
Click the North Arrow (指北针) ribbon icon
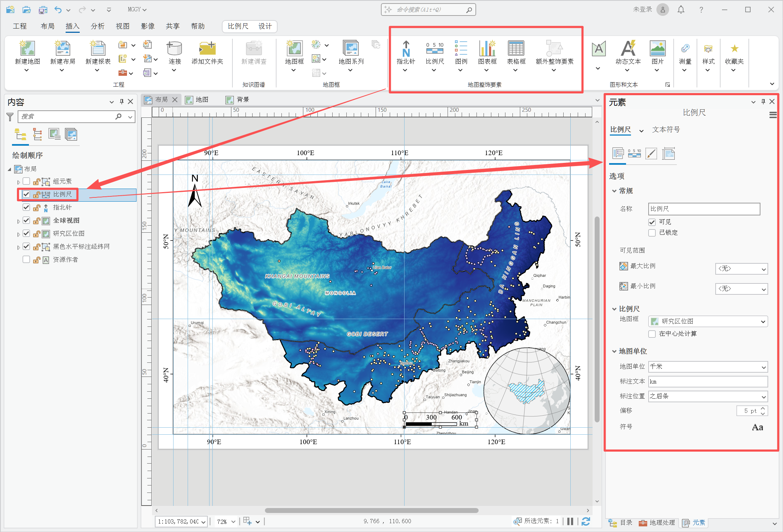[406, 49]
